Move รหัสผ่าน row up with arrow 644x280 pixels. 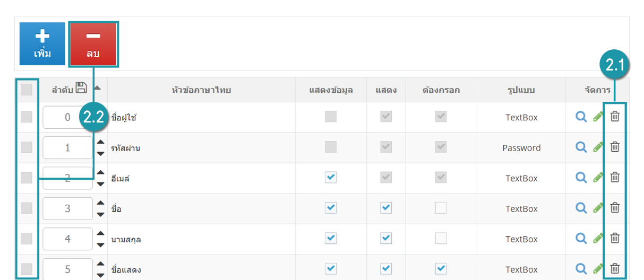[x=100, y=142]
